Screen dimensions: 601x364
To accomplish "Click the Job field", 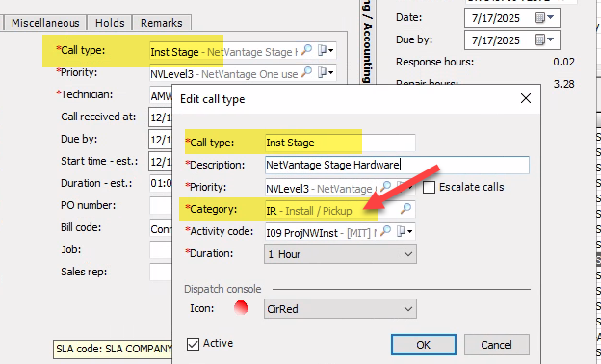I will (161, 250).
